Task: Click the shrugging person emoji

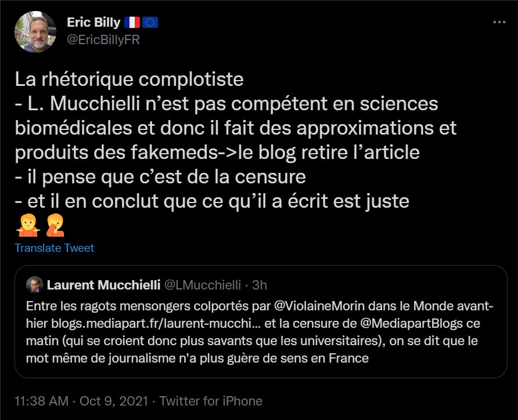Action: pyautogui.click(x=25, y=225)
